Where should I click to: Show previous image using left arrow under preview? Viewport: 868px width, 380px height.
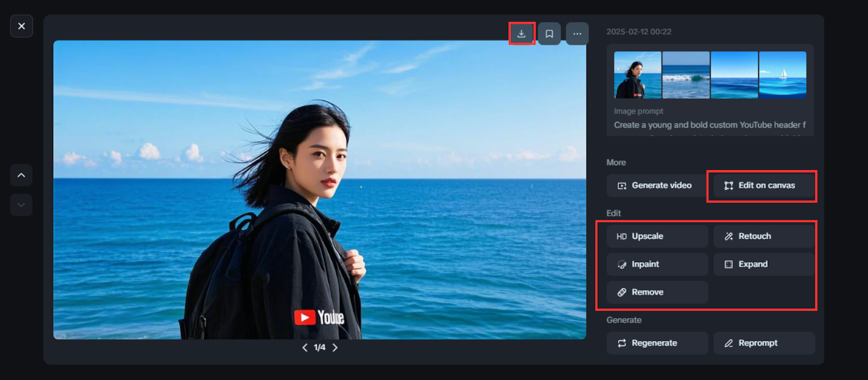pyautogui.click(x=305, y=347)
